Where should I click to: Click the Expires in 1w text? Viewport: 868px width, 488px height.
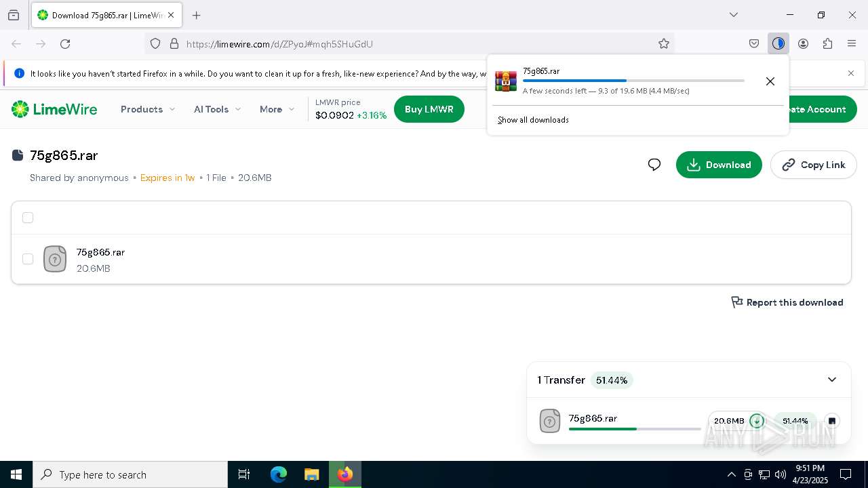tap(167, 178)
